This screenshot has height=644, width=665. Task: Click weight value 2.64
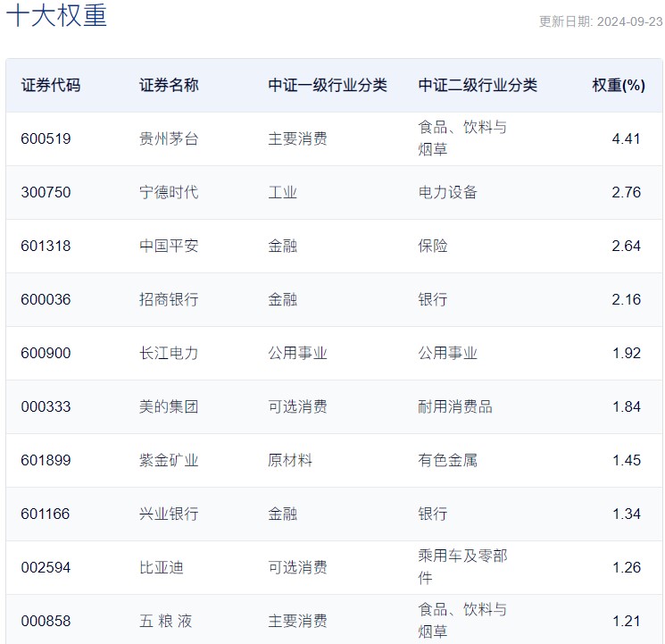coord(626,246)
